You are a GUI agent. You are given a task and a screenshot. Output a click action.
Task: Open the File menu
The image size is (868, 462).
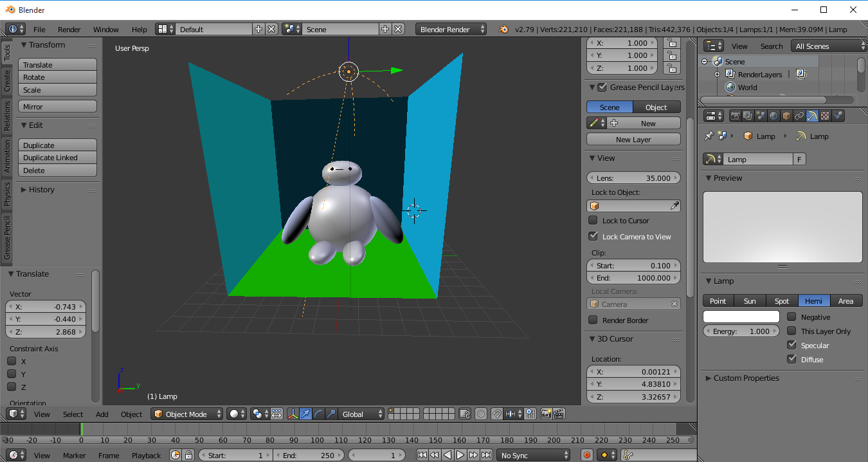[39, 29]
